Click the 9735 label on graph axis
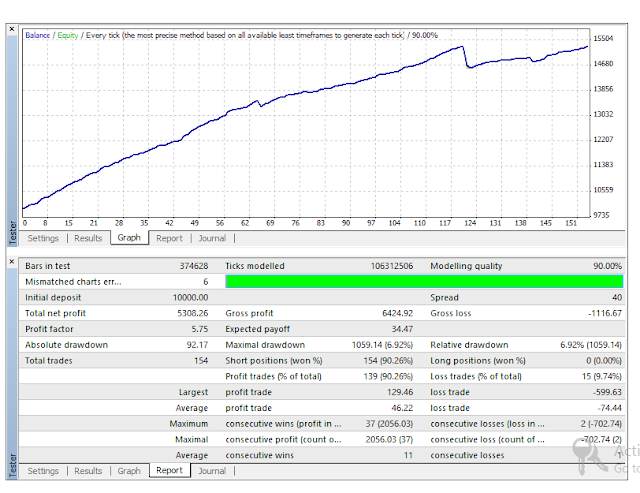 pos(601,215)
